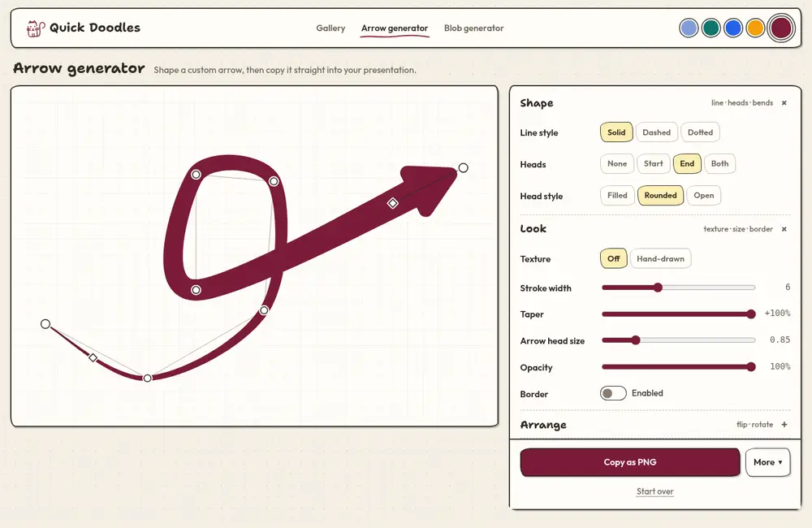Select the top-left loop control point
This screenshot has height=528, width=812.
196,175
